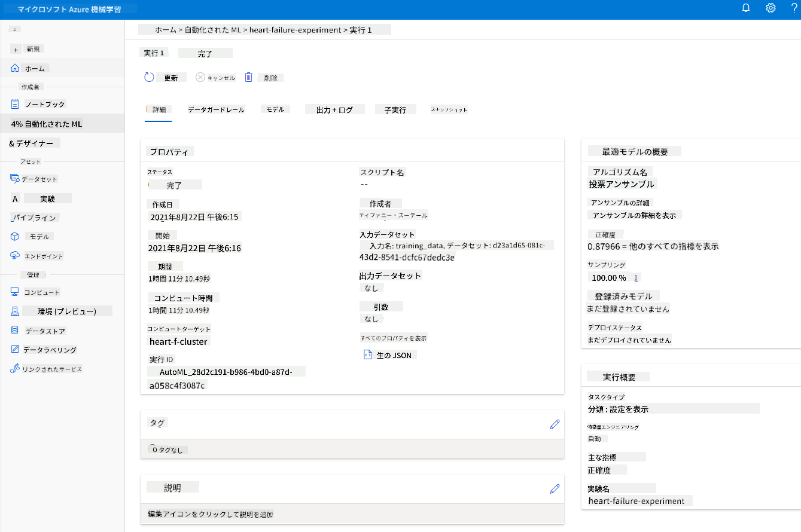Open データストア in the sidebar
801x532 pixels.
point(39,331)
